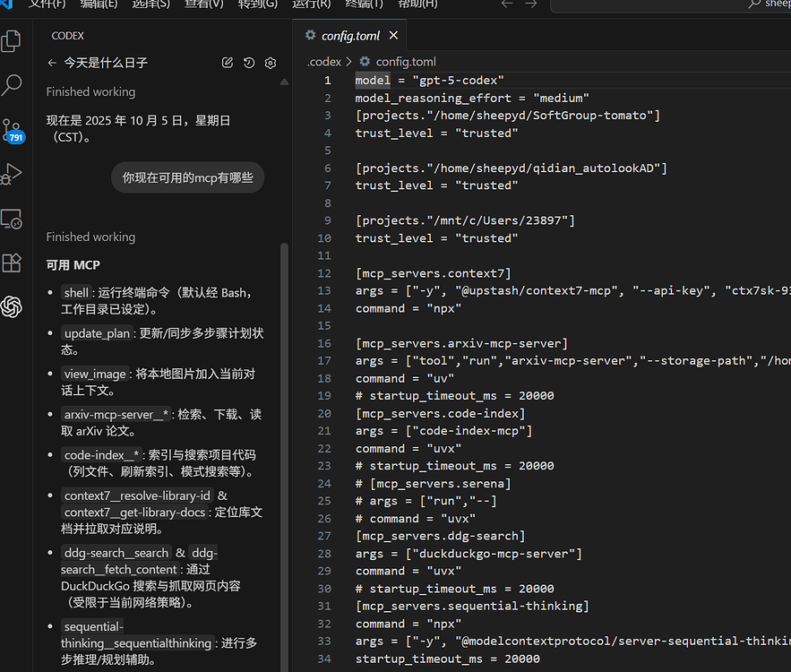
Task: Close the config.toml tab
Action: tap(393, 35)
